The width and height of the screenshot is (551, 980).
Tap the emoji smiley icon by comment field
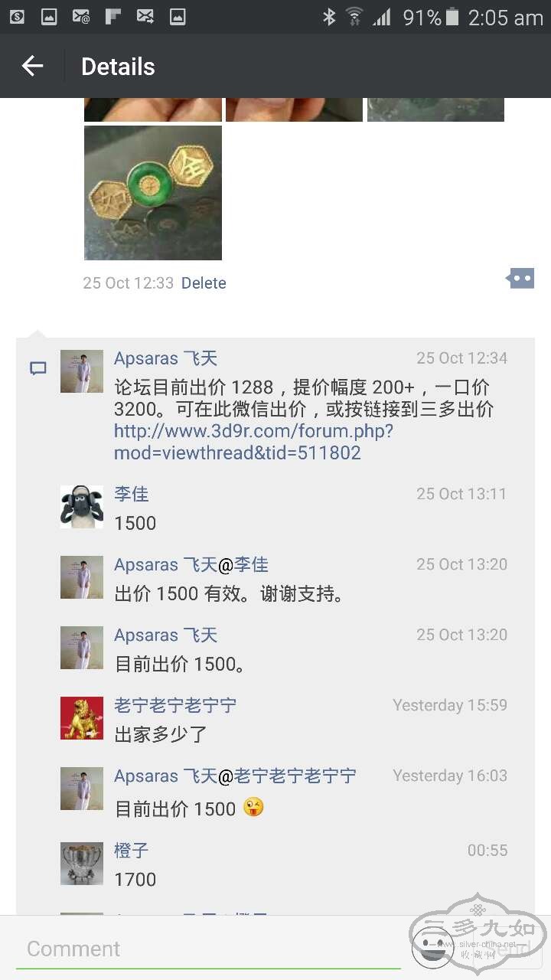coord(432,947)
